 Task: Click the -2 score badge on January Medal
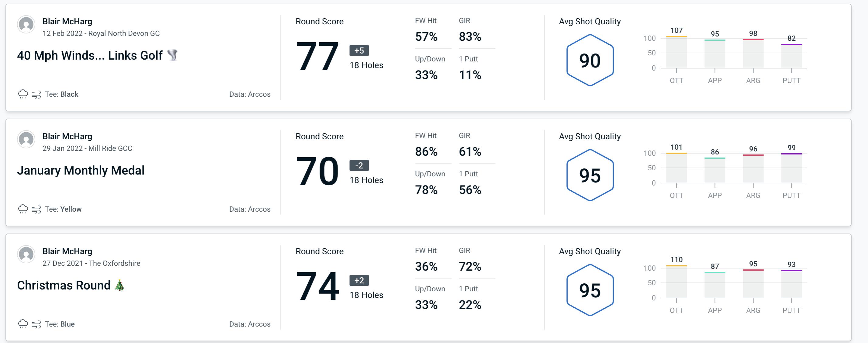[x=356, y=166]
